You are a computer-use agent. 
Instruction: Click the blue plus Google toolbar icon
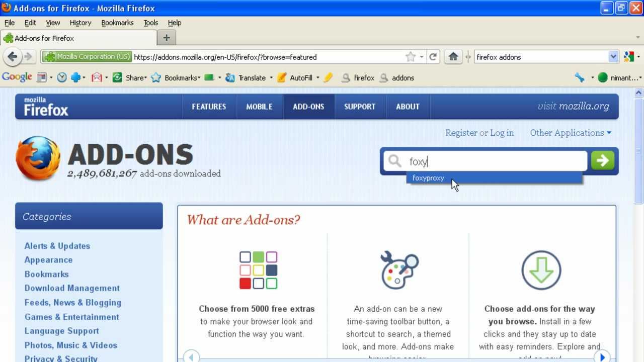pos(75,77)
